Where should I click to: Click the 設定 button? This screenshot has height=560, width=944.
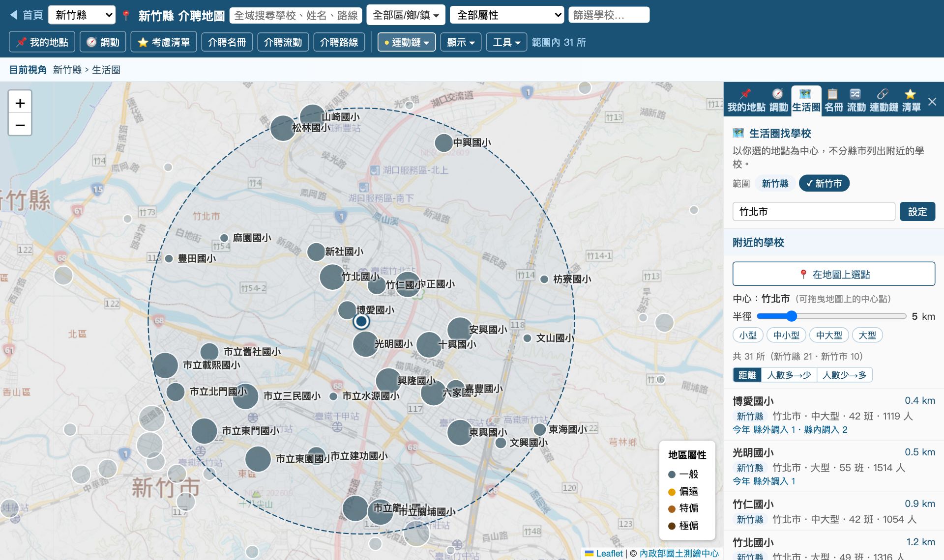tap(917, 212)
